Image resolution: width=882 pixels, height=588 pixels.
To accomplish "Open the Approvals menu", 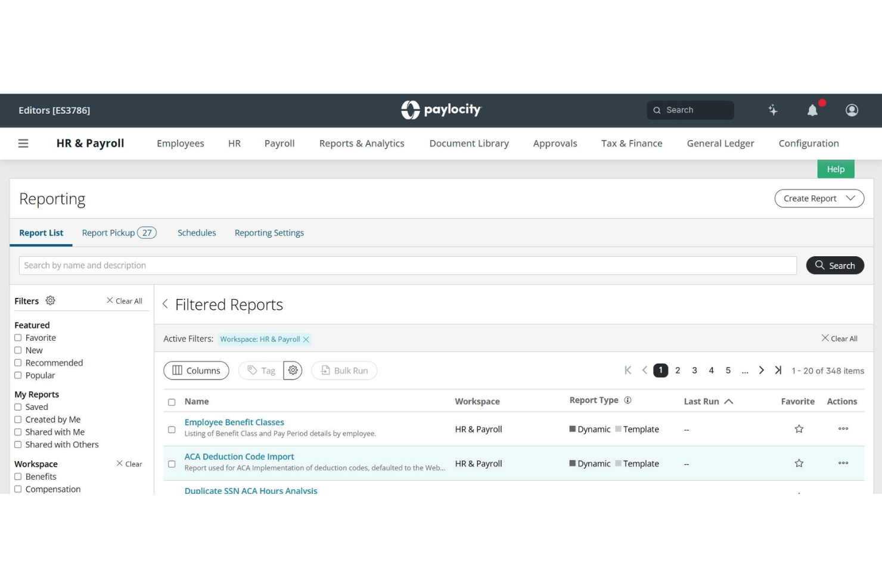I will pyautogui.click(x=555, y=144).
